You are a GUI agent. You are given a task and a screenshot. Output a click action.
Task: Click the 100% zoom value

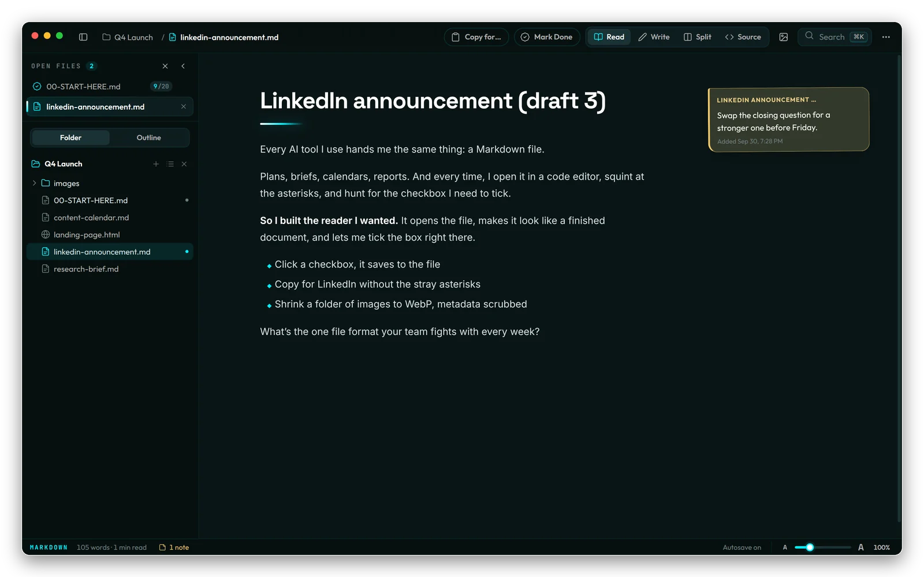pyautogui.click(x=881, y=548)
